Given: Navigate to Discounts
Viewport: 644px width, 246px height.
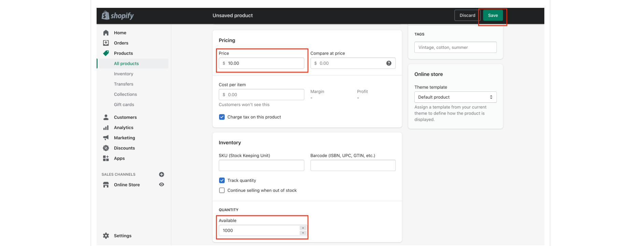Looking at the screenshot, I should pyautogui.click(x=124, y=148).
